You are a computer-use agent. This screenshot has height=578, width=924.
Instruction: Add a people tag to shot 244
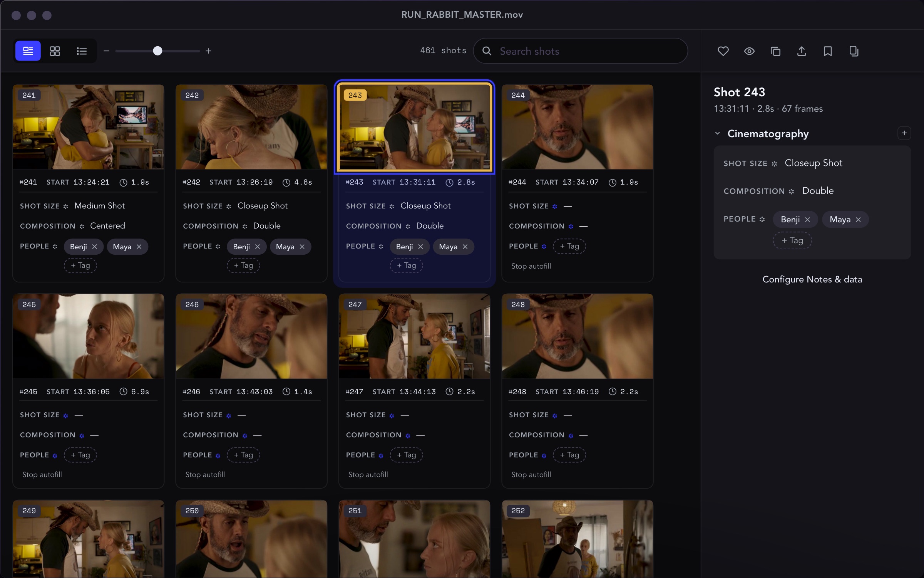[569, 246]
